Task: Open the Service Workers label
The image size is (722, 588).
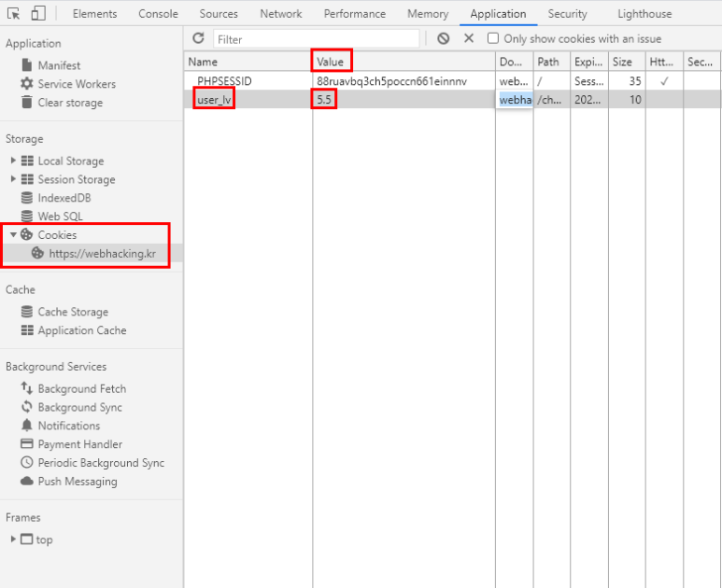Action: (77, 84)
